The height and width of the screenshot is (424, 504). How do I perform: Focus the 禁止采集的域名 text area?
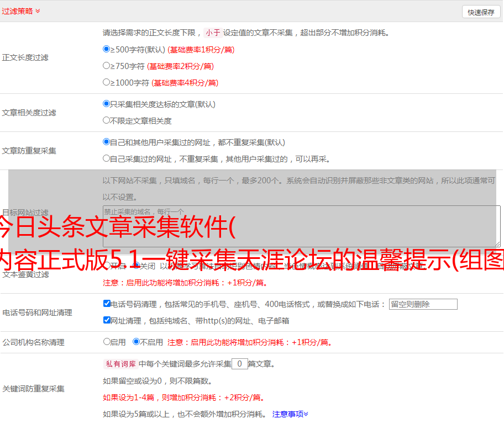point(302,226)
